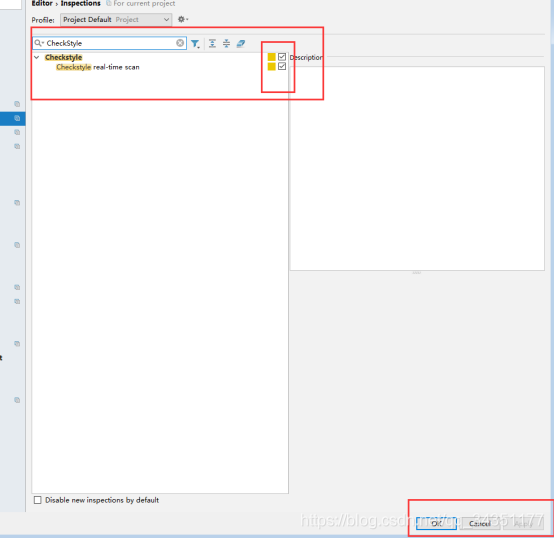The width and height of the screenshot is (554, 539).
Task: Focus the CheckStyle search field
Action: 110,43
